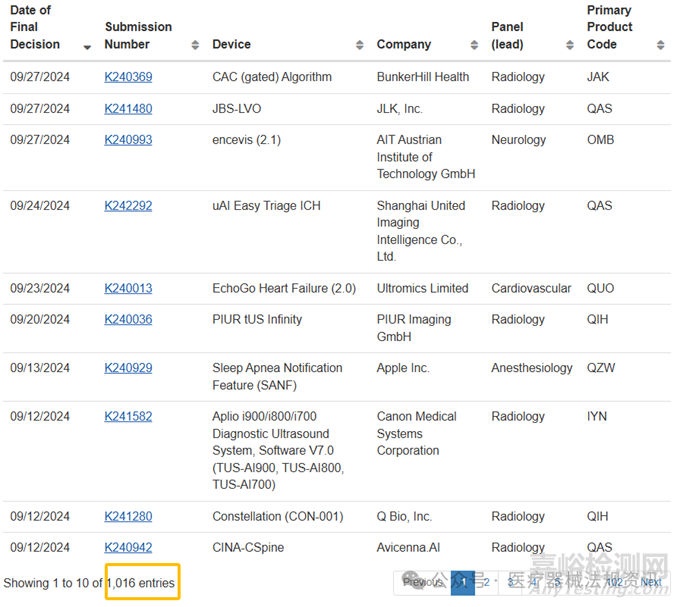Screen dimensions: 680x607
Task: Select 'Constellation (CON-001)' device cell
Action: click(278, 517)
